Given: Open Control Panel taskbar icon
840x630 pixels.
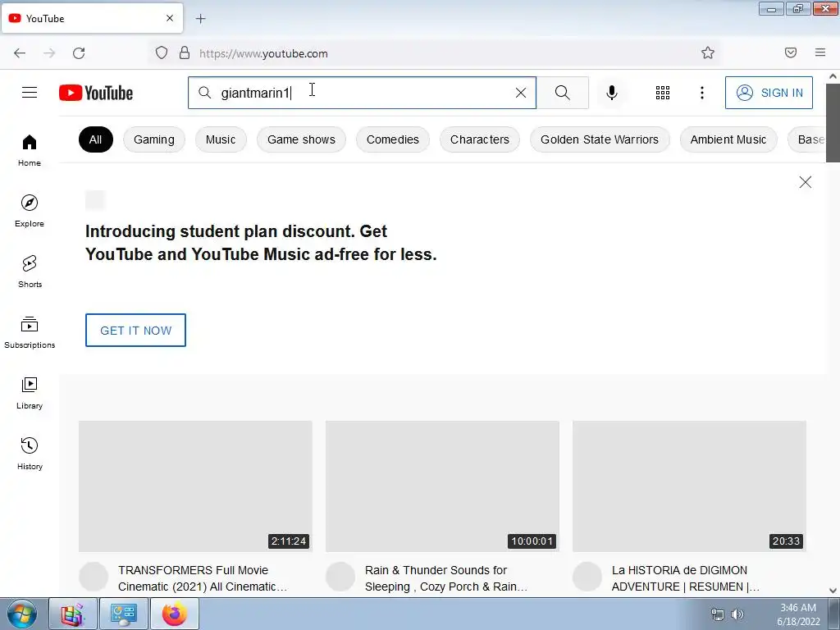Looking at the screenshot, I should pos(124,614).
